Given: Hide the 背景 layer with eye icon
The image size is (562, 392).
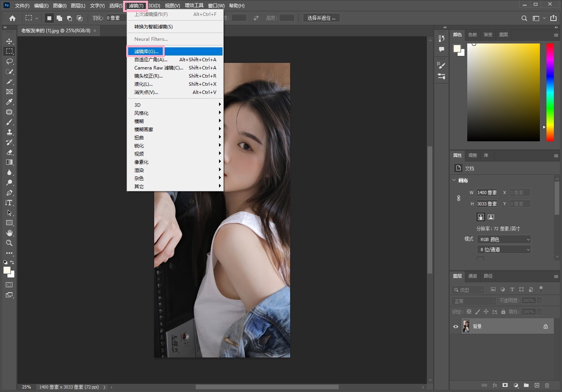Looking at the screenshot, I should point(456,326).
